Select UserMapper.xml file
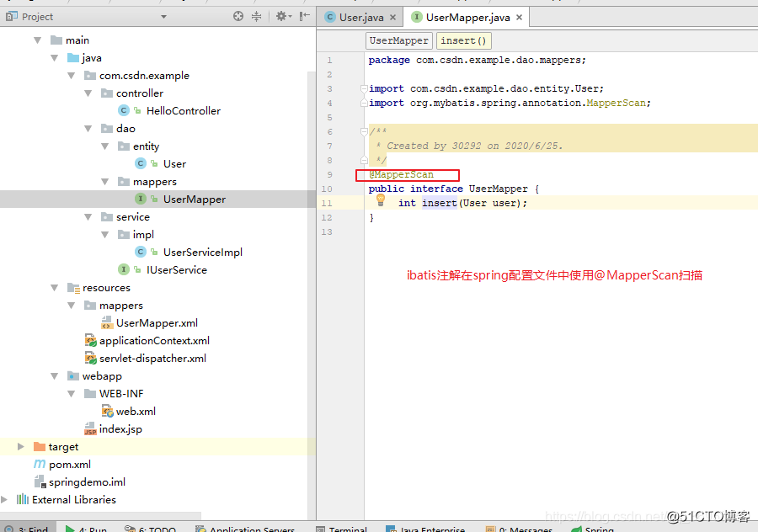The width and height of the screenshot is (758, 532). [157, 322]
